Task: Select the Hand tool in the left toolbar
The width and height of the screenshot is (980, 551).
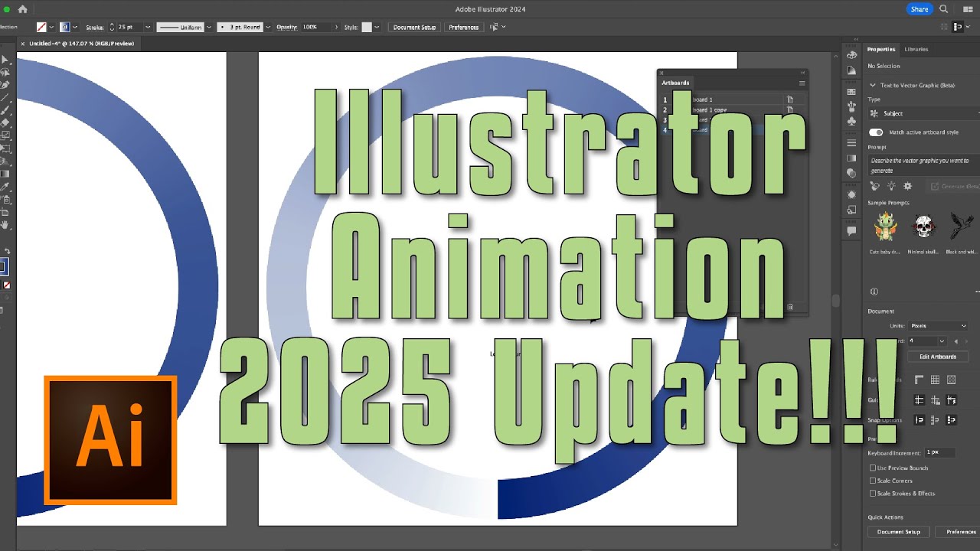Action: pyautogui.click(x=5, y=225)
